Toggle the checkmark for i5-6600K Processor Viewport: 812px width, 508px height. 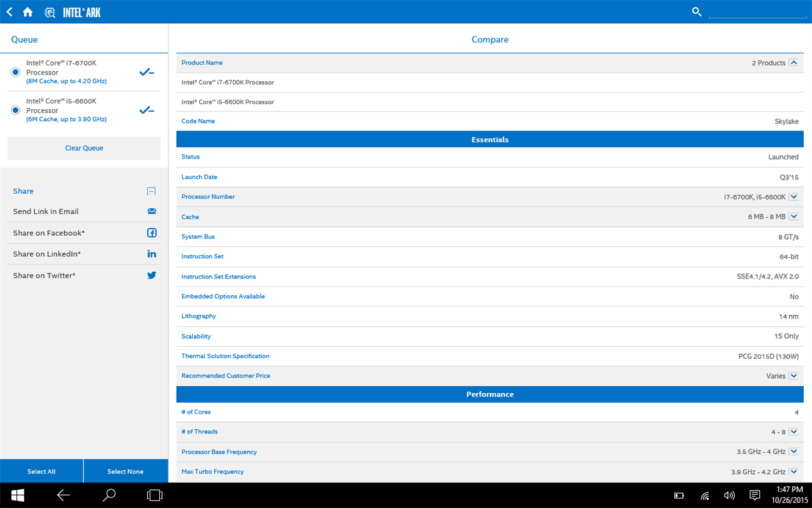tap(147, 110)
